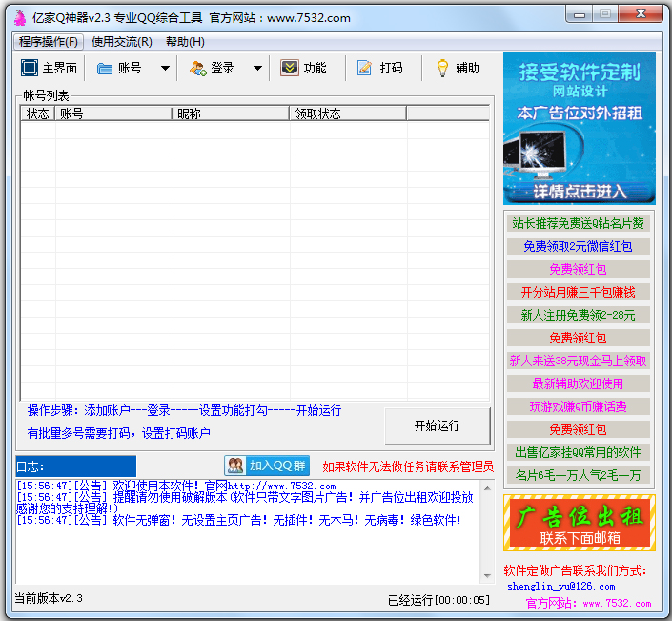Click the 登录 user icon

point(197,68)
